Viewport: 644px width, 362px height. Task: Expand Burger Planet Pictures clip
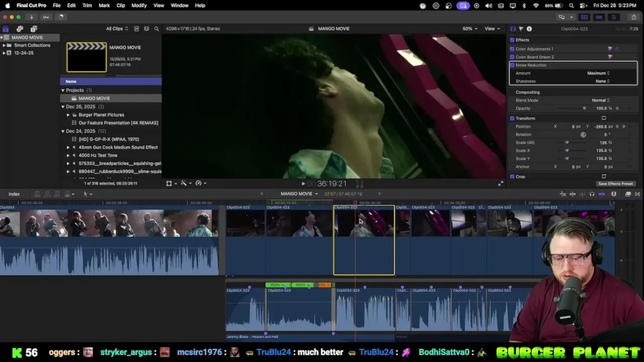[x=68, y=115]
